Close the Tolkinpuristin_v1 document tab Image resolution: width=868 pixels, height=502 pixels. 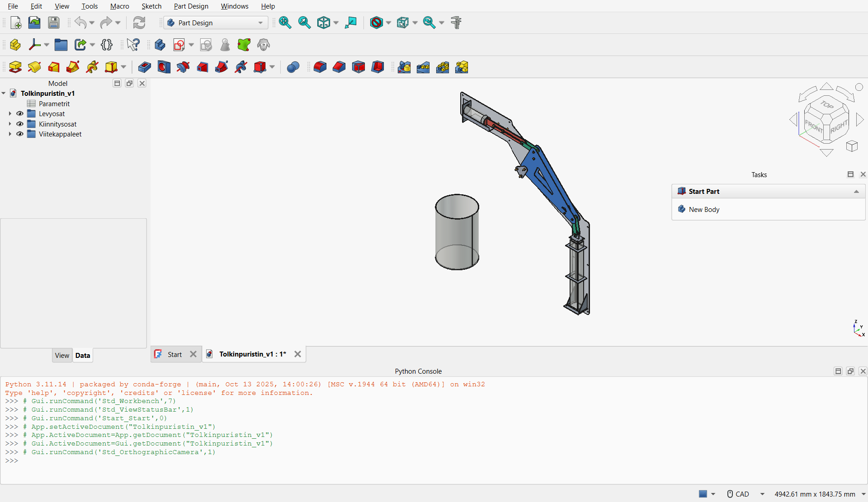297,354
